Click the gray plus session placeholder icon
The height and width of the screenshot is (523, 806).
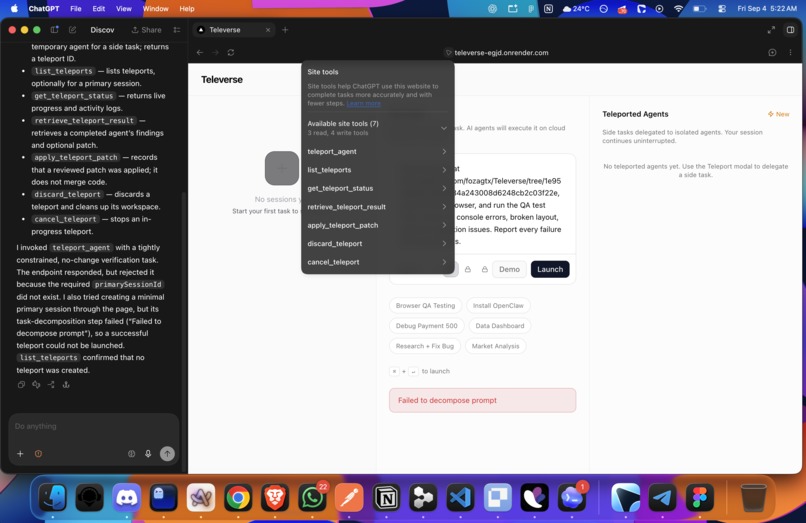pos(282,168)
